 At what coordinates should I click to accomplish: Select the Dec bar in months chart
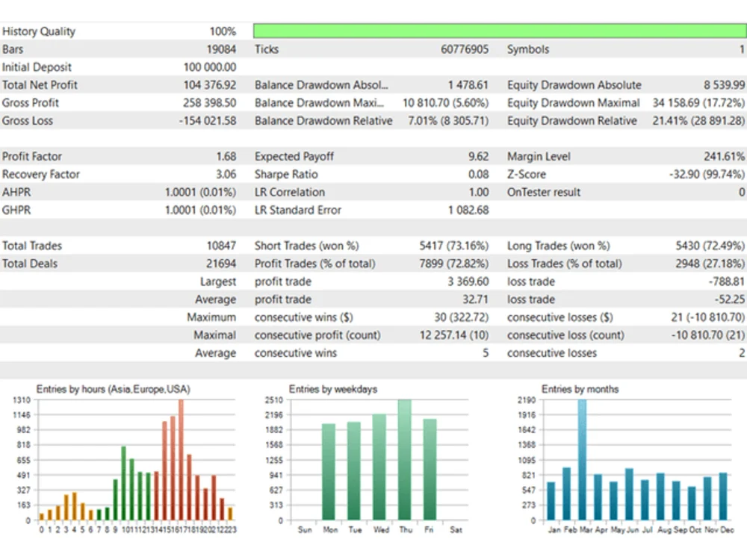[x=723, y=497]
